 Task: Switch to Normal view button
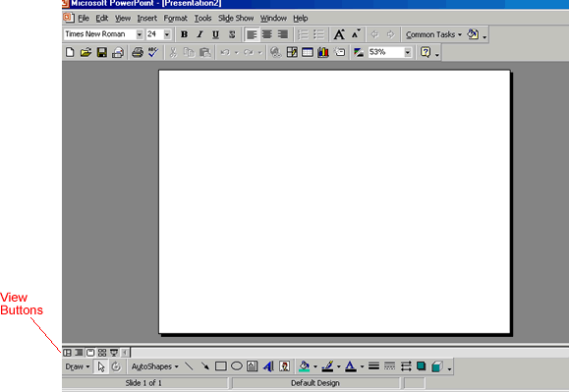(x=68, y=353)
